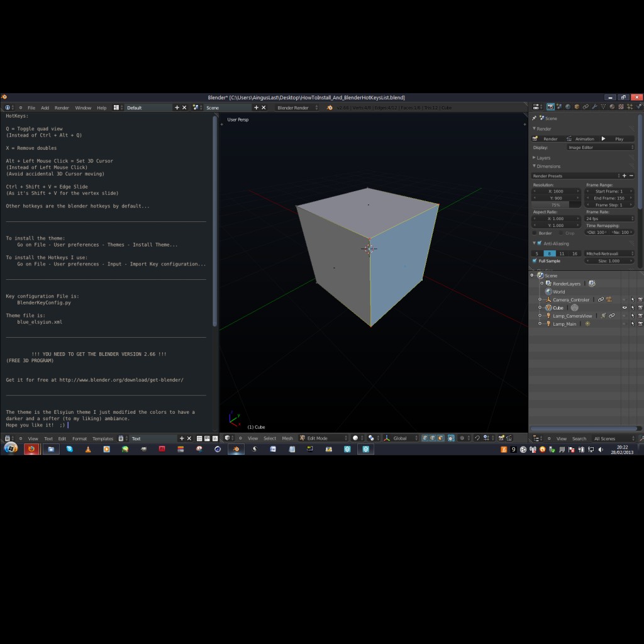Disable the Full Sample checkbox
This screenshot has width=644, height=644.
pos(535,260)
